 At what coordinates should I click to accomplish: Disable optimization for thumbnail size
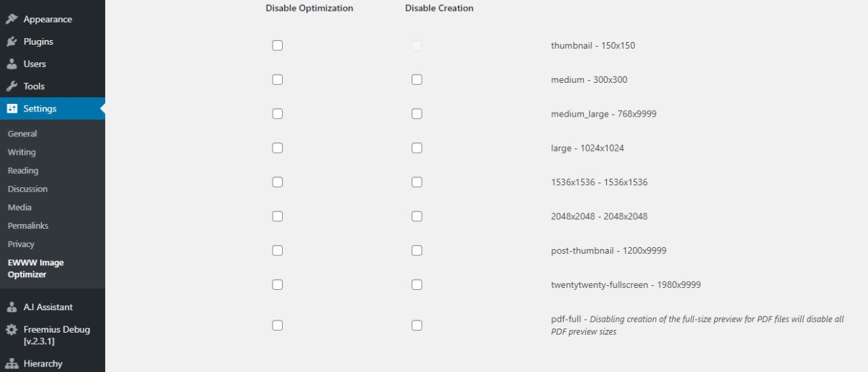coord(277,45)
